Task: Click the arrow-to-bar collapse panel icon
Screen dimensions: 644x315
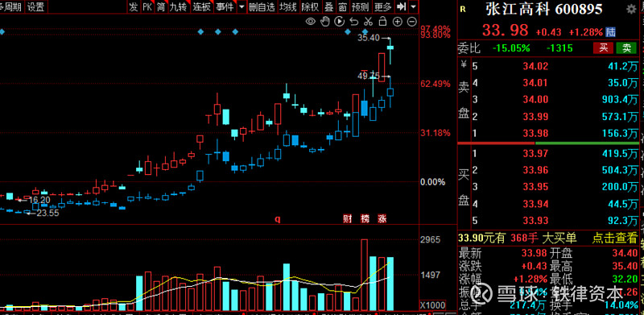Action: [401, 6]
